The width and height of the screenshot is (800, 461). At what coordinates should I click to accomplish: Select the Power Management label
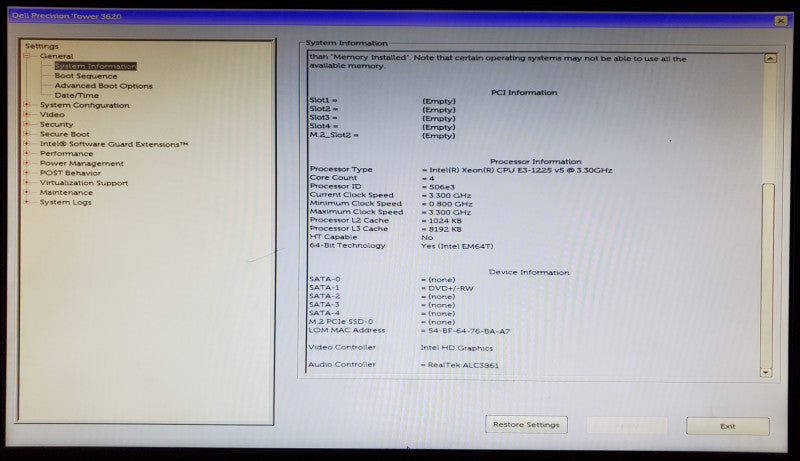click(x=82, y=164)
